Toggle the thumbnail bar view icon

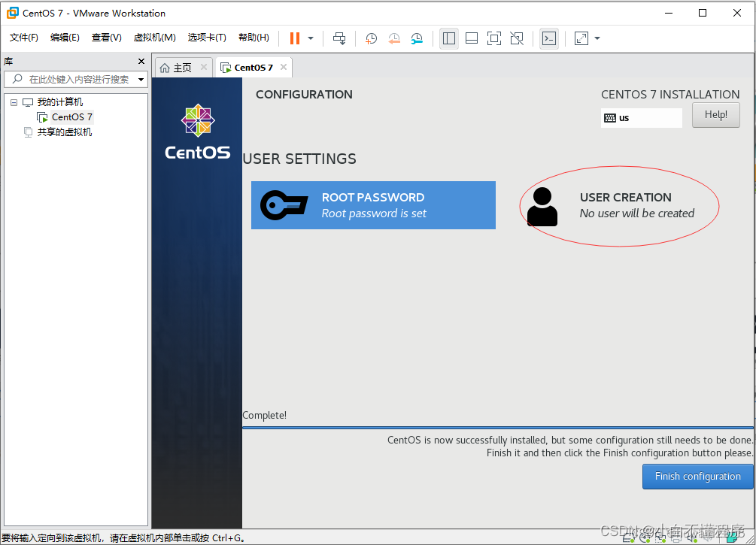(x=472, y=38)
